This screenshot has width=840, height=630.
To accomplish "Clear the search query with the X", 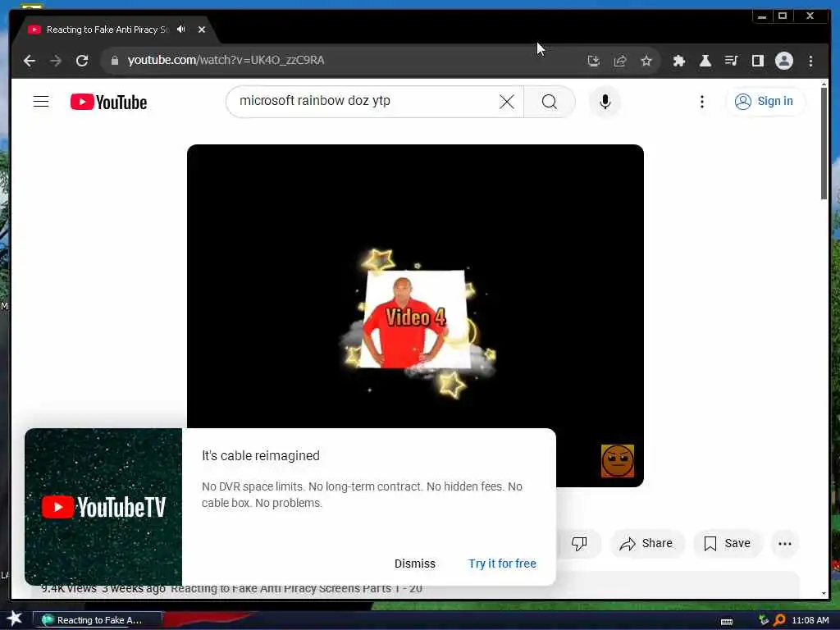I will pyautogui.click(x=507, y=101).
